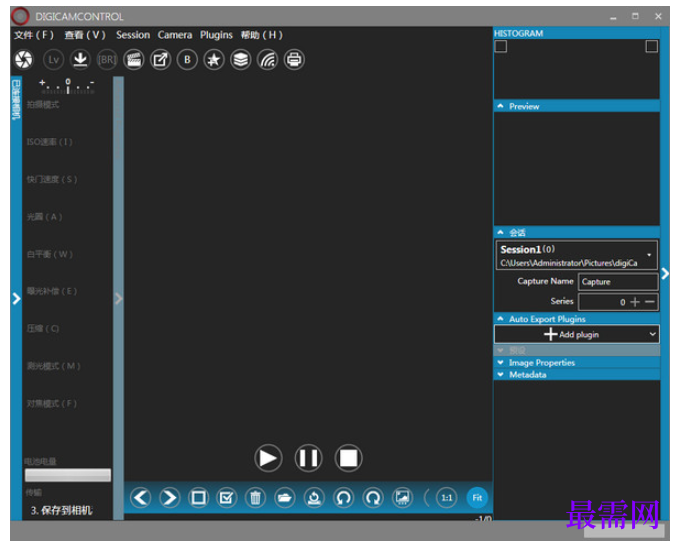Open the Session1 dropdown
The image size is (678, 546).
tap(576, 255)
